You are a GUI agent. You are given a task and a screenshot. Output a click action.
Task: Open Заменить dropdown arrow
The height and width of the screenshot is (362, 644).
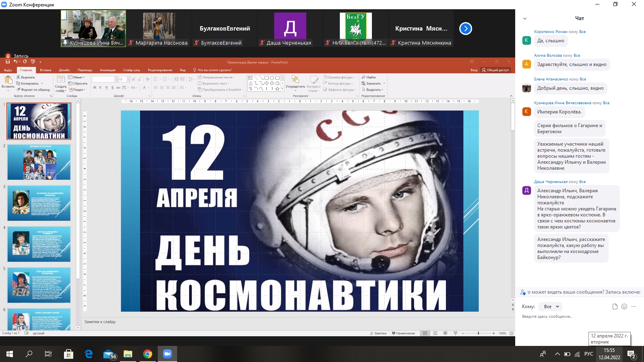[384, 84]
